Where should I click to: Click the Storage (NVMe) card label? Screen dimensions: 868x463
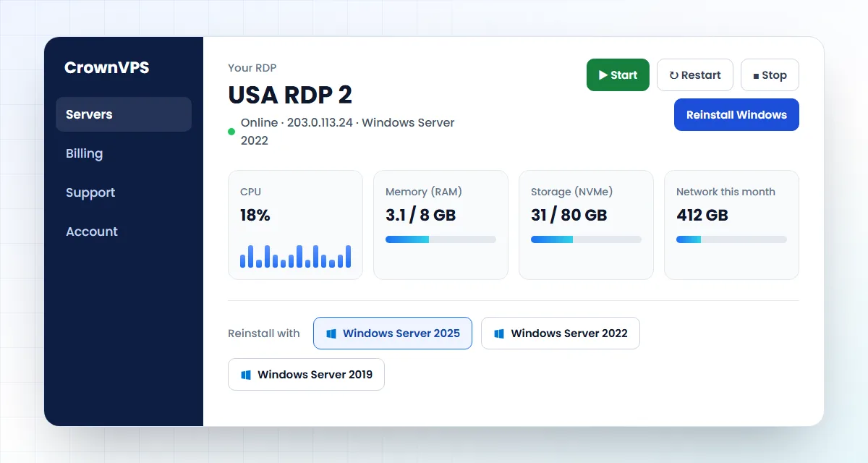[571, 192]
